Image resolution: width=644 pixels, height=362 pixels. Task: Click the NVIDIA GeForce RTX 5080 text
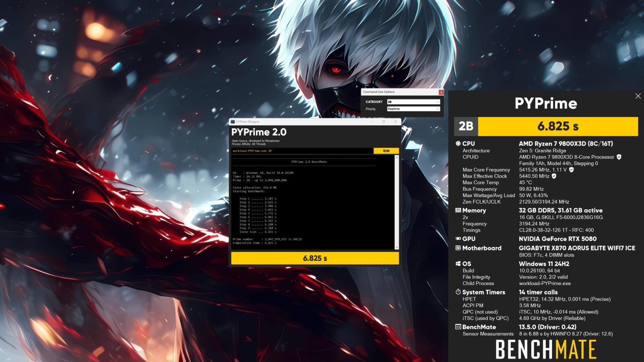[558, 239]
